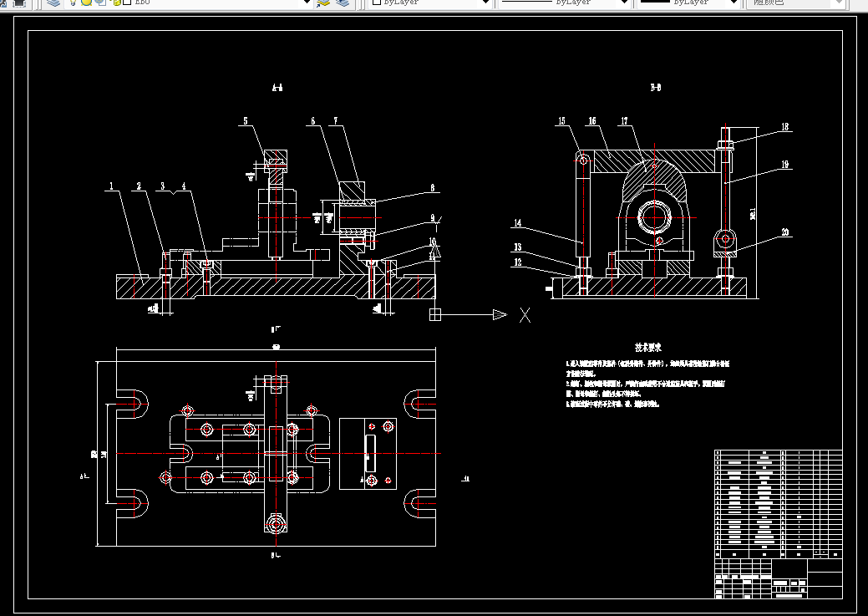
Task: Select the 技术要求 heading text
Action: pyautogui.click(x=647, y=348)
